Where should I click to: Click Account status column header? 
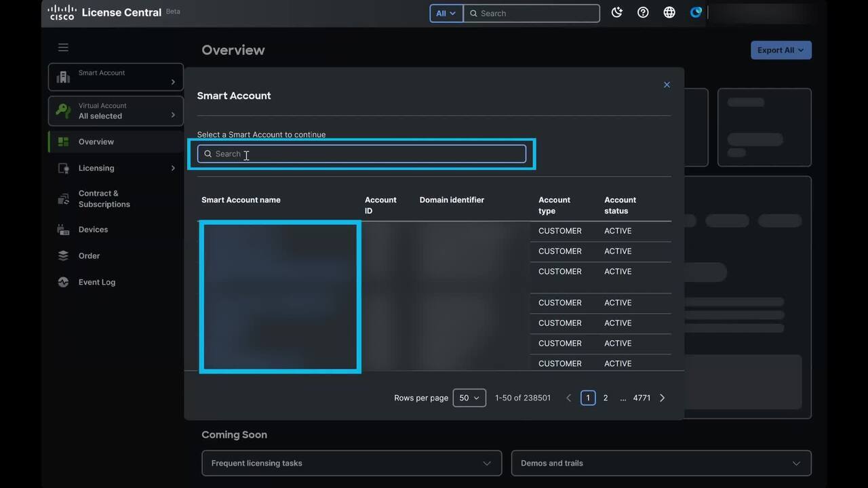620,205
